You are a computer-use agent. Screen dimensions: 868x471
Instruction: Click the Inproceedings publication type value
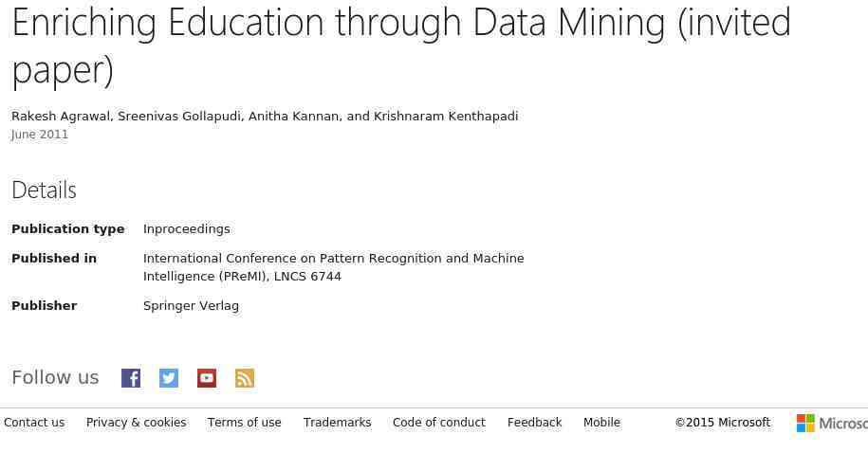click(186, 229)
